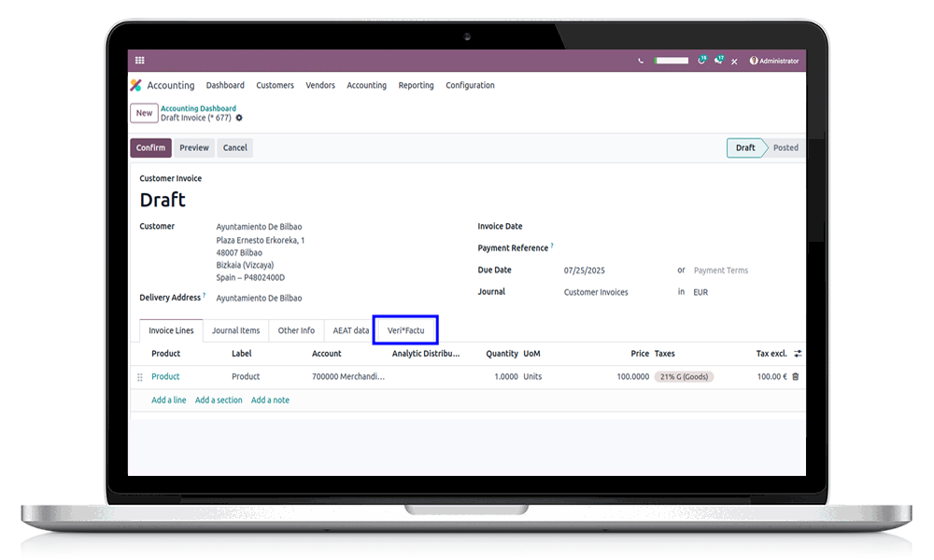934x560 pixels.
Task: Click the phone icon in the top bar
Action: point(641,60)
